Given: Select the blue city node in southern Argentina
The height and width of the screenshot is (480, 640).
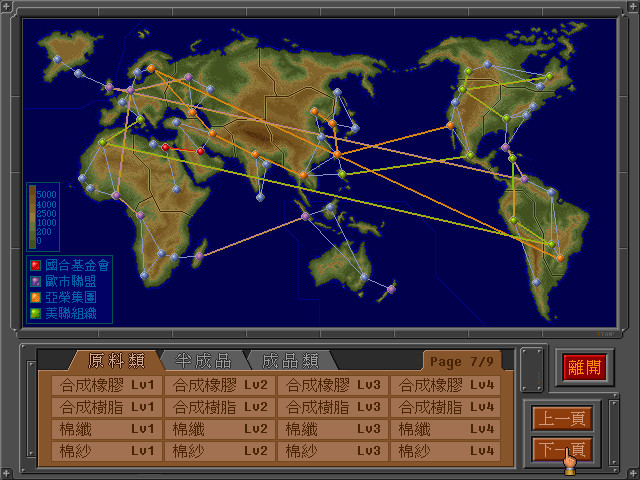Looking at the screenshot, I should pos(536,282).
